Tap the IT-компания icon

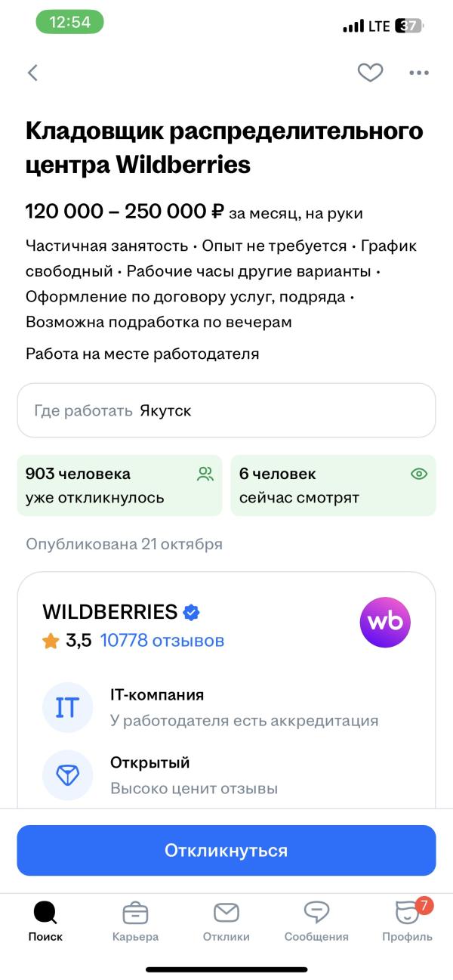pyautogui.click(x=67, y=707)
